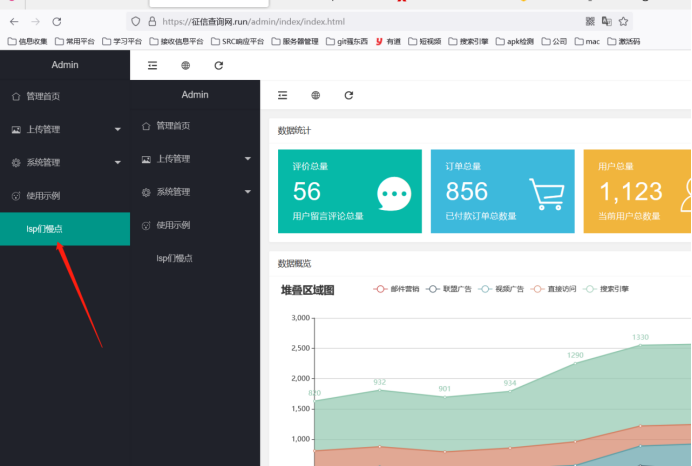
Task: Open the 学习平台 bookmark folder
Action: pyautogui.click(x=122, y=41)
